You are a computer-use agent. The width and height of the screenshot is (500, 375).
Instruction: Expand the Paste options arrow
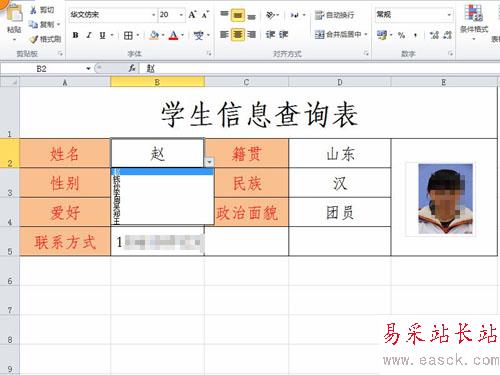(x=14, y=40)
